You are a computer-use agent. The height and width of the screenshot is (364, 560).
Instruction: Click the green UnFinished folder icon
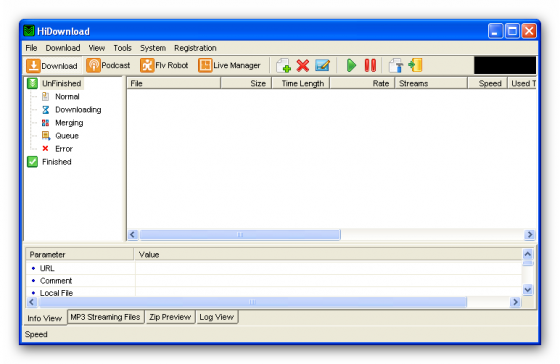point(32,83)
